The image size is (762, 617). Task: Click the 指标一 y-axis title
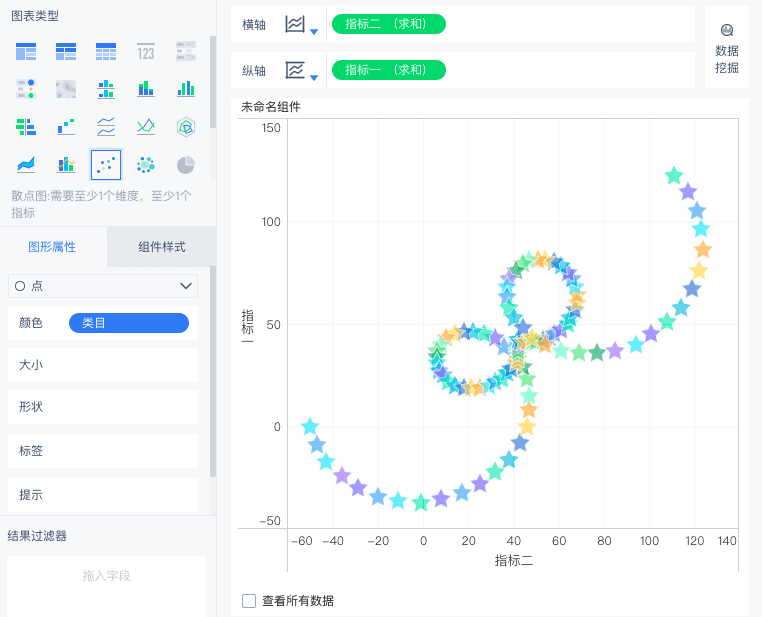(248, 326)
